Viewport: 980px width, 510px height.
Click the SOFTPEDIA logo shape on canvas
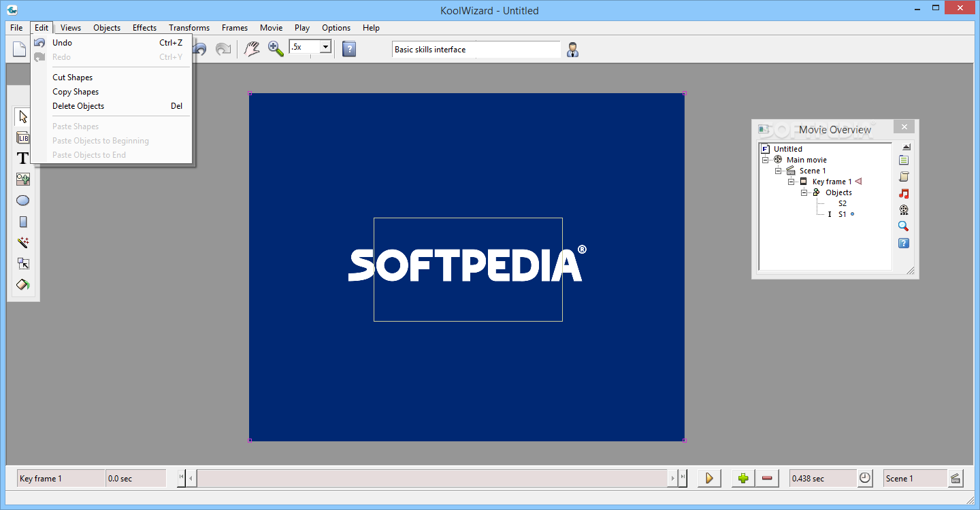467,264
